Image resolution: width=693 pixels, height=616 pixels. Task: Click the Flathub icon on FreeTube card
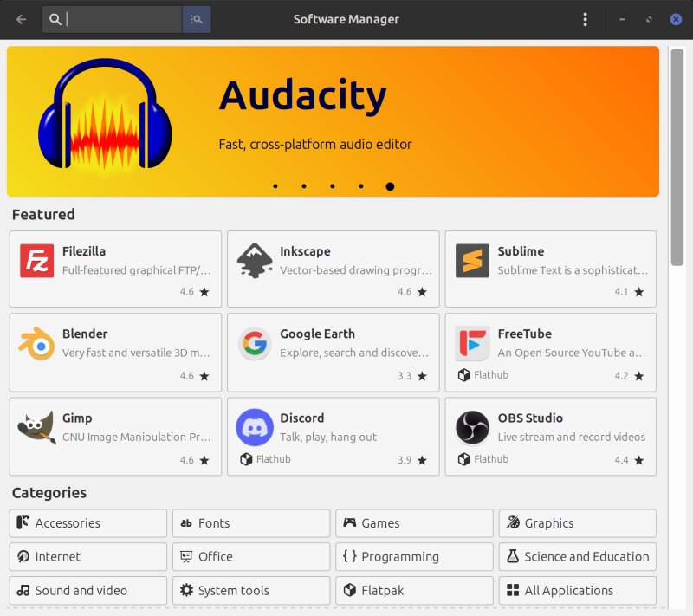(x=464, y=375)
